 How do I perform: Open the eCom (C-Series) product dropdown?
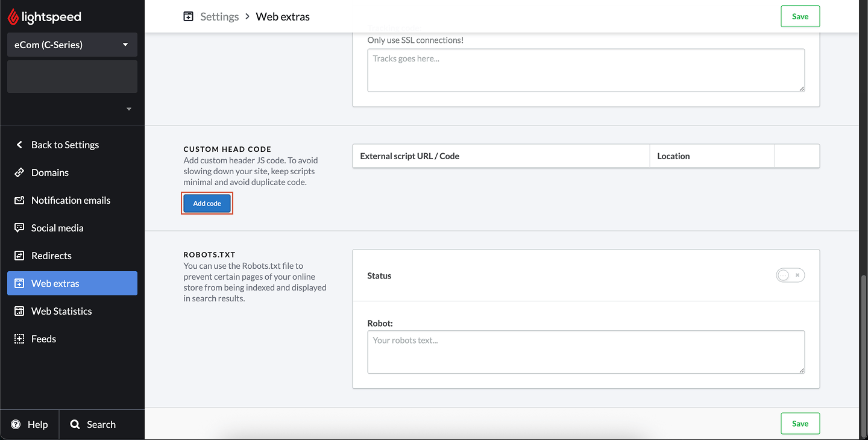[x=72, y=45]
